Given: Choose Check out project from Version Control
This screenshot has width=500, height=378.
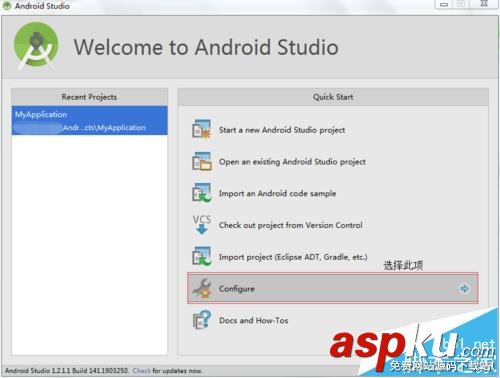Looking at the screenshot, I should click(291, 225).
